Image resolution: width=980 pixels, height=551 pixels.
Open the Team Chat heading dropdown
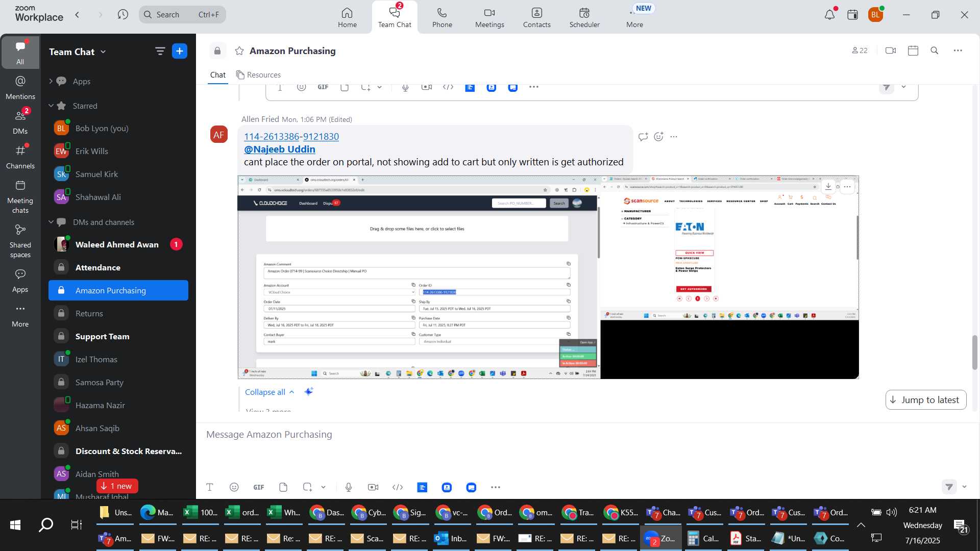click(77, 52)
